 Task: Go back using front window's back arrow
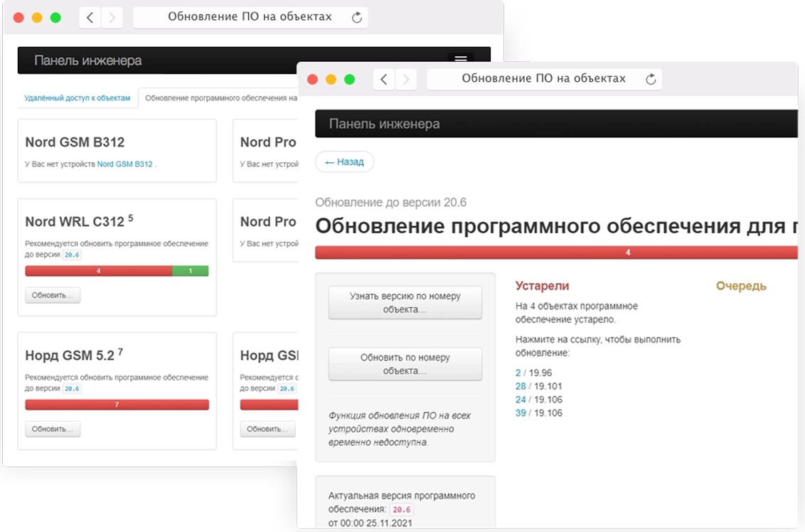(384, 79)
